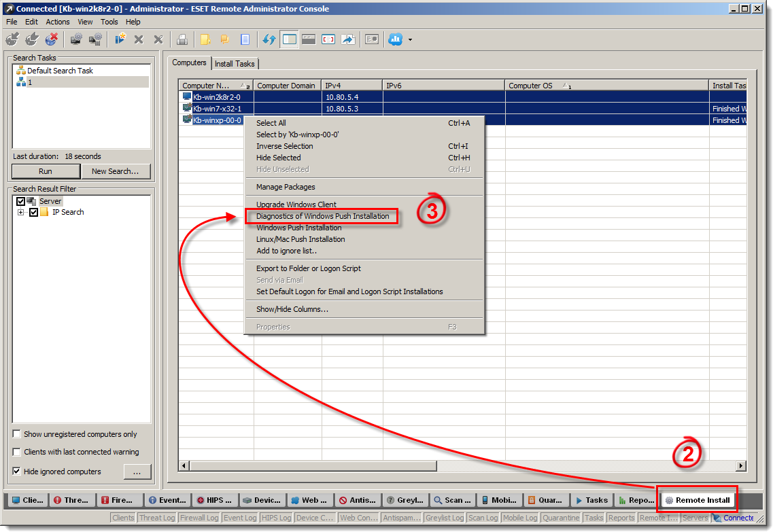This screenshot has width=773, height=532.
Task: Open the Tools menu
Action: 109,22
